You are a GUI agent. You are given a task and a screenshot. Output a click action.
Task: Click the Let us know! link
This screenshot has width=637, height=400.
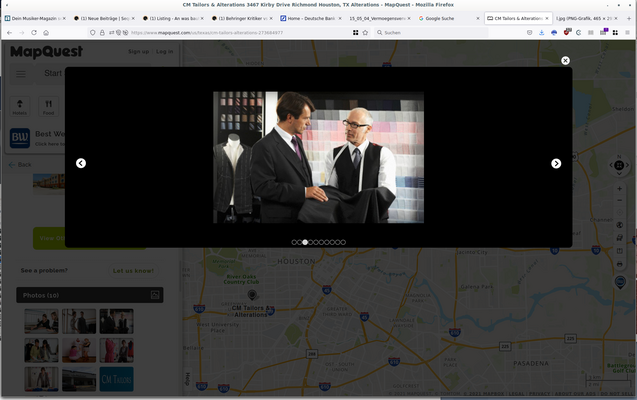tap(133, 271)
